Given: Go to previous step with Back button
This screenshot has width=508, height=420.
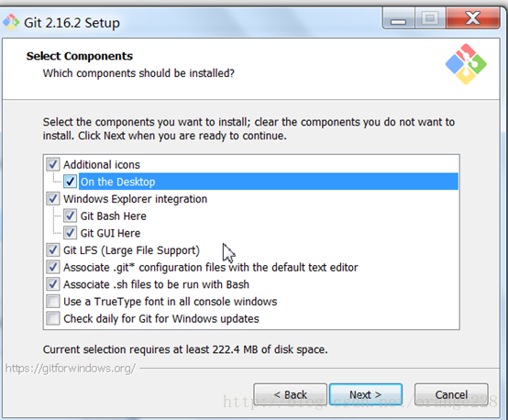Looking at the screenshot, I should (291, 394).
